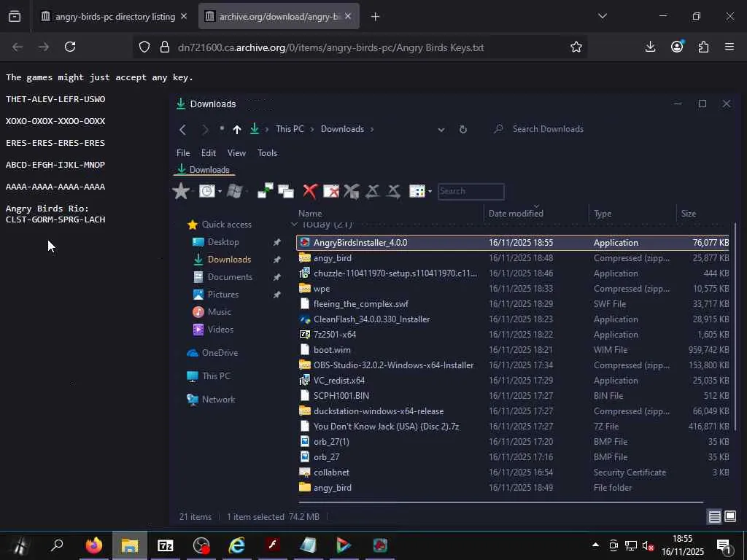Bookmark this page with the star icon
Viewport: 747px width, 560px height.
click(576, 47)
